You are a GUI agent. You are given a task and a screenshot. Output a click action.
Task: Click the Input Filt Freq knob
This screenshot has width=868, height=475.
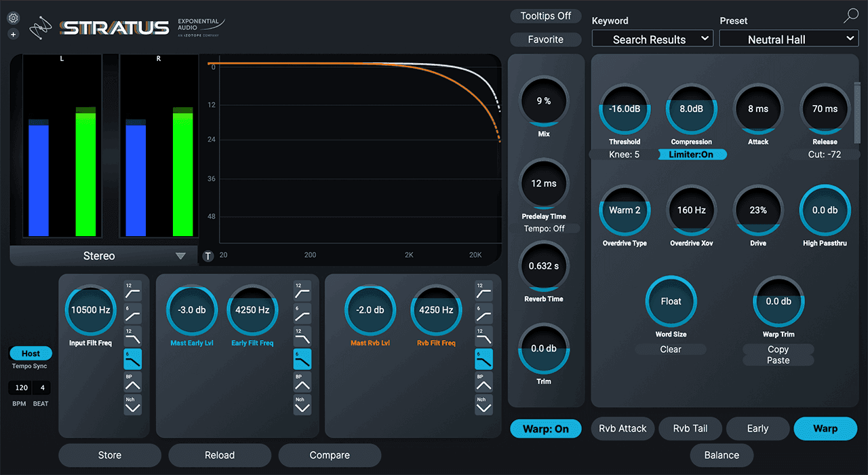coord(91,310)
